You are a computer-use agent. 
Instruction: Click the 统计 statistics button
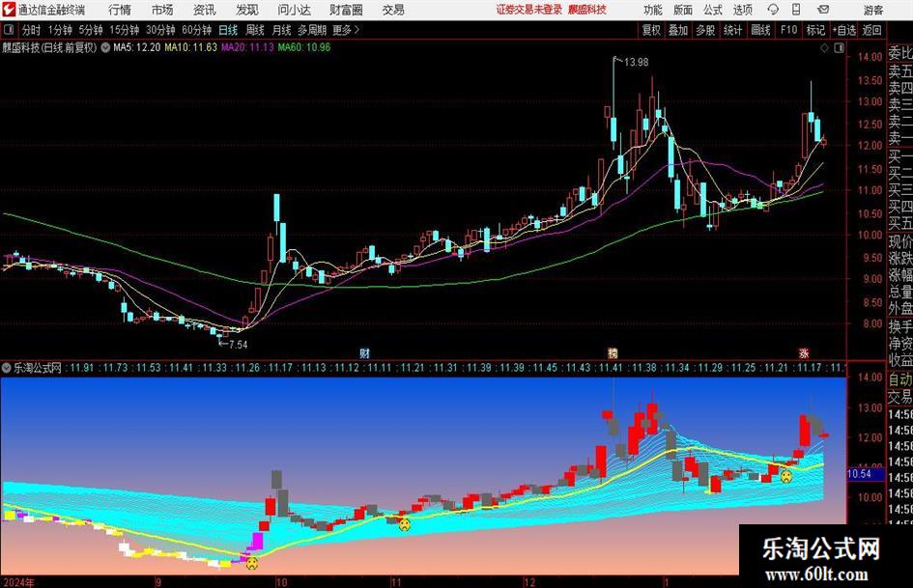tap(732, 30)
